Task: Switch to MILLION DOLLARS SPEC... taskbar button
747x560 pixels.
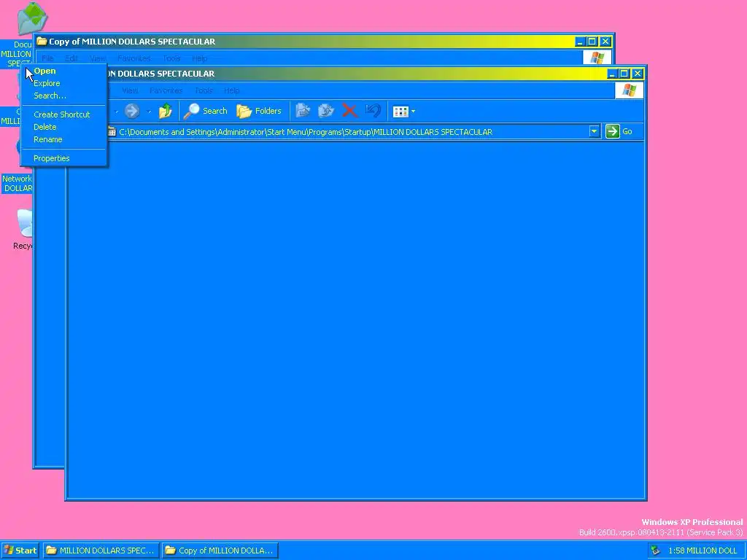Action: 101,551
